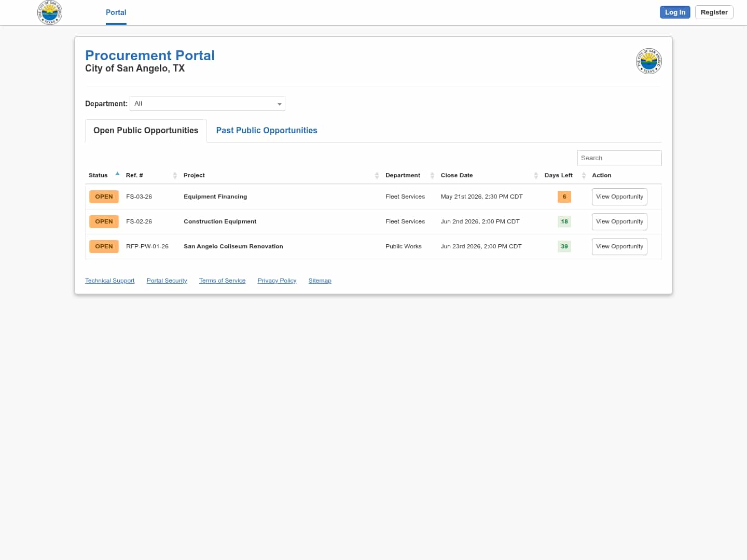Click the 18 days left badge
747x560 pixels.
(x=564, y=221)
